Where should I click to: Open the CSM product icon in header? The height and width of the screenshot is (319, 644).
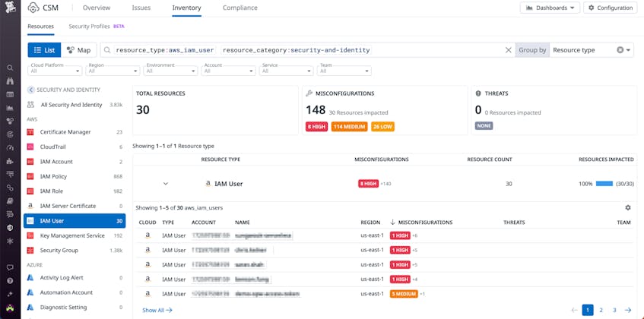33,8
